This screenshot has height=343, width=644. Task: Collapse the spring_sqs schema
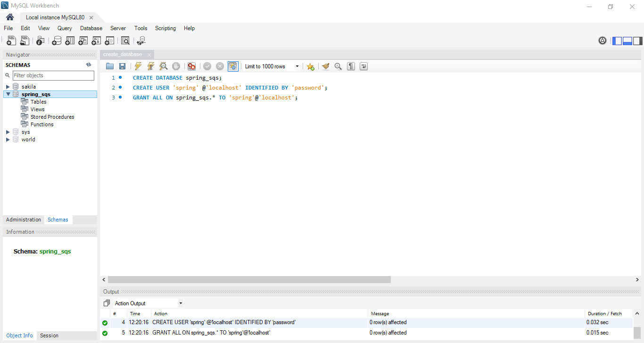8,94
